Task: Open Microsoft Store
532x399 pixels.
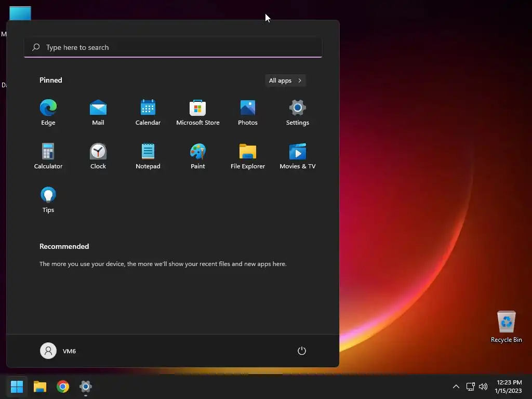Action: click(x=198, y=113)
